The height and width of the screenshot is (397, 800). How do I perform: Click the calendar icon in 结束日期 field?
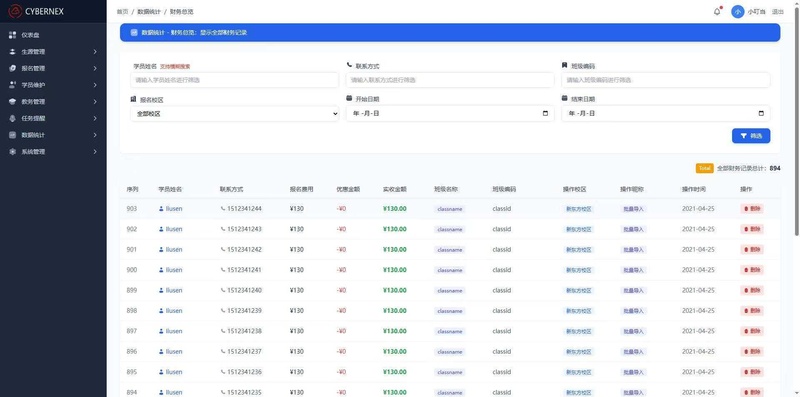(x=761, y=113)
